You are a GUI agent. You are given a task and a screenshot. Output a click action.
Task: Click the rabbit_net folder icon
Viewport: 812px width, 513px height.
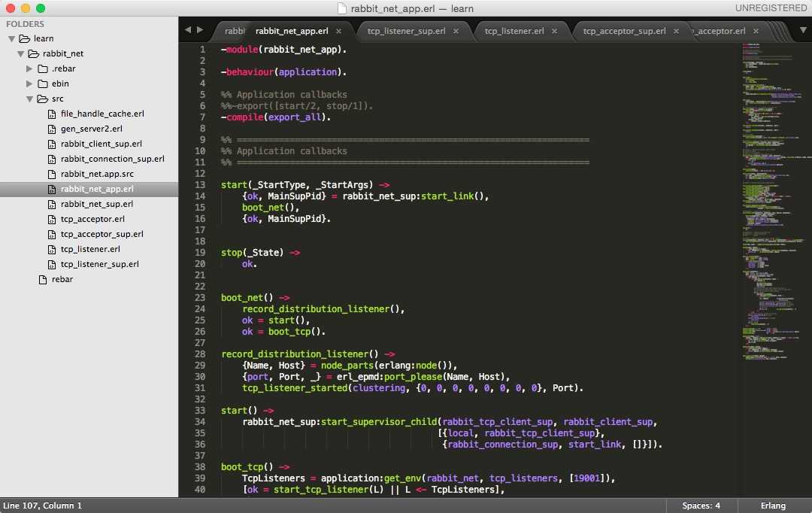34,53
